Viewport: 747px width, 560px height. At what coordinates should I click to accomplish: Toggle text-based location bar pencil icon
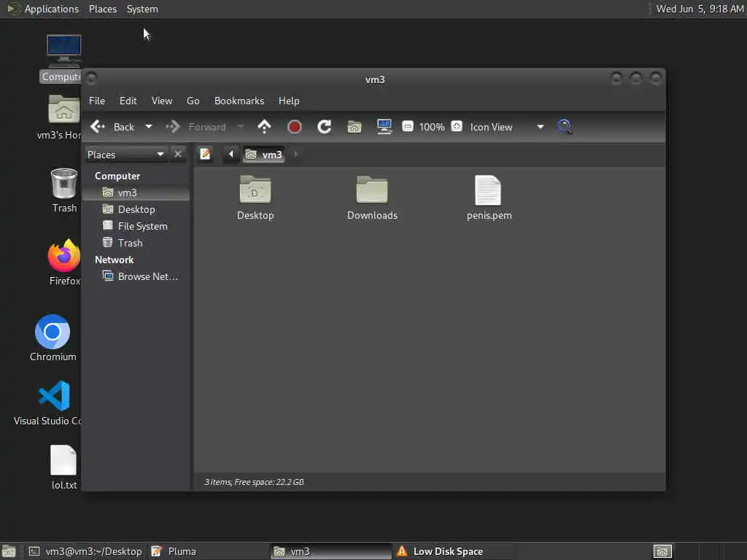205,155
